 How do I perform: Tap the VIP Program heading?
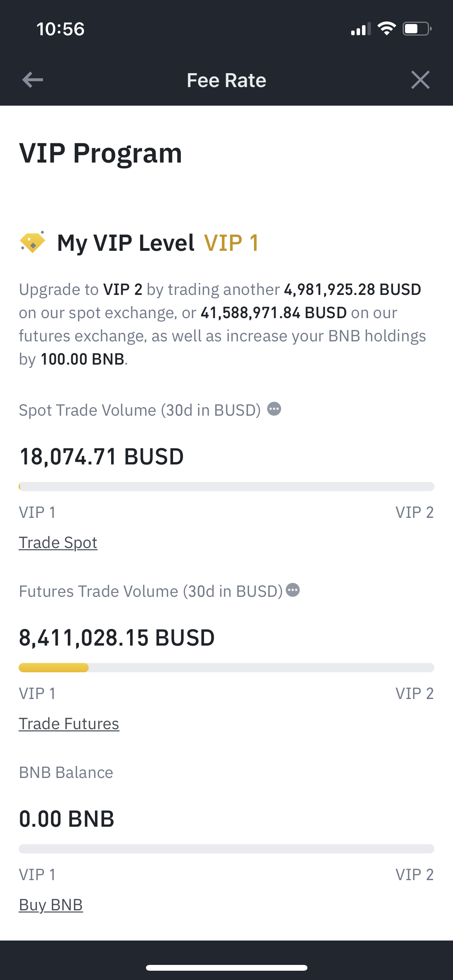(101, 153)
